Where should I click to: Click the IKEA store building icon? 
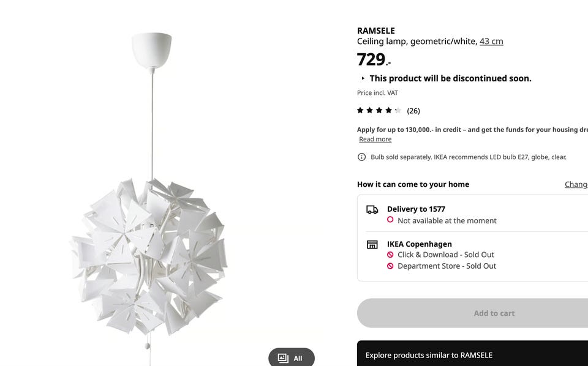pos(372,244)
